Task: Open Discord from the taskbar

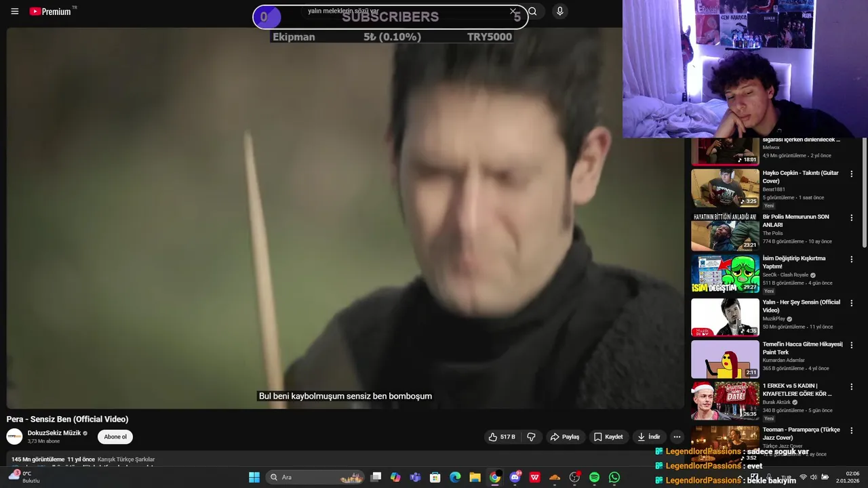Action: click(515, 477)
